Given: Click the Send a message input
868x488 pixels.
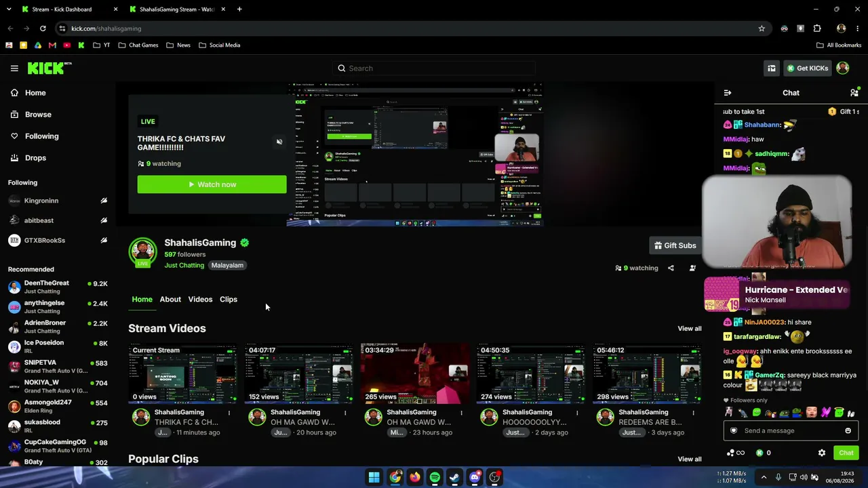Looking at the screenshot, I should click(791, 430).
